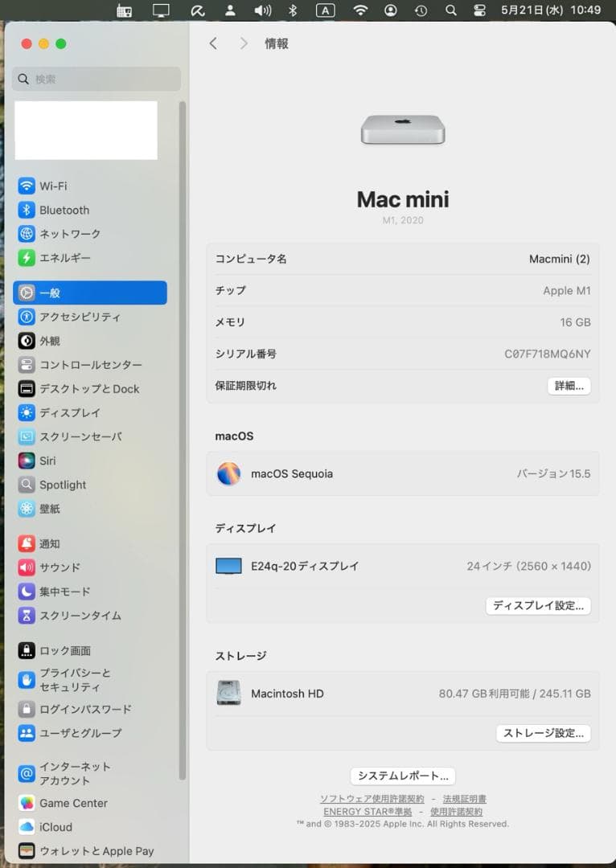
Task: Open the ソフトウェア使用許諾契約 link
Action: [x=372, y=799]
